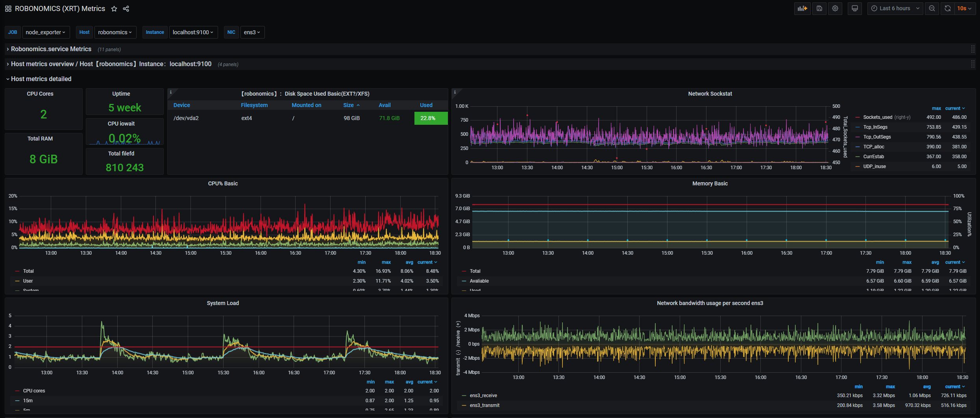980x418 pixels.
Task: Click the CPU% Basic panel title
Action: pyautogui.click(x=223, y=183)
